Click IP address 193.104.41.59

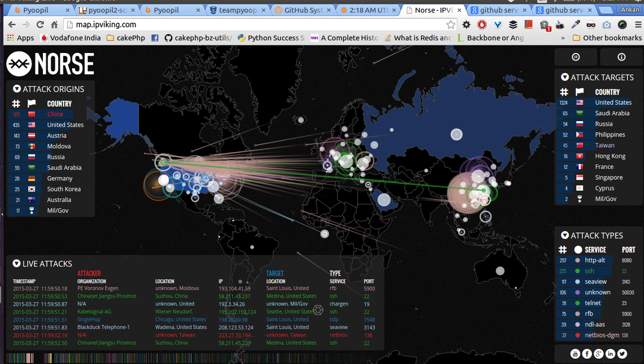(x=235, y=288)
